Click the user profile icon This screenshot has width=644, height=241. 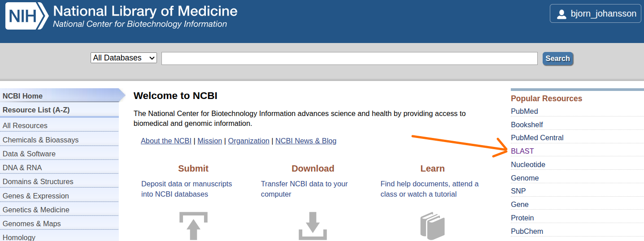point(561,14)
